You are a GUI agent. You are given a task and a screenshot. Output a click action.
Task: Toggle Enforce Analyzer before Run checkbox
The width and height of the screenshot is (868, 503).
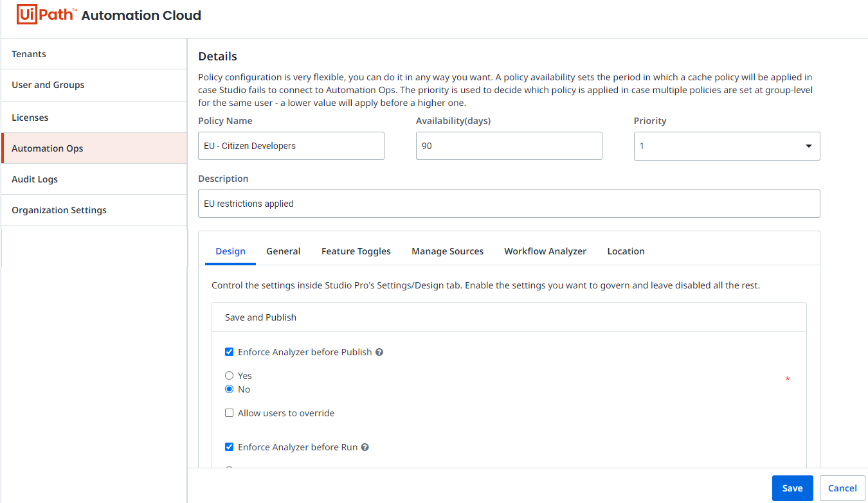pyautogui.click(x=229, y=447)
